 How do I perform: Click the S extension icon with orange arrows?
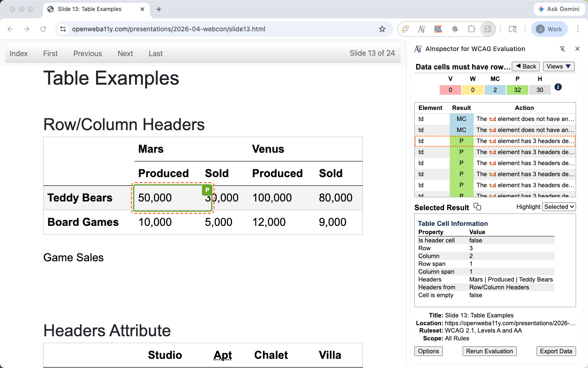click(x=455, y=29)
